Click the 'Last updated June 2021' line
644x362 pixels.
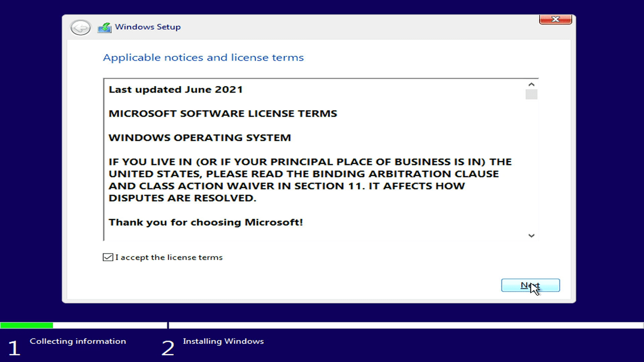point(175,90)
